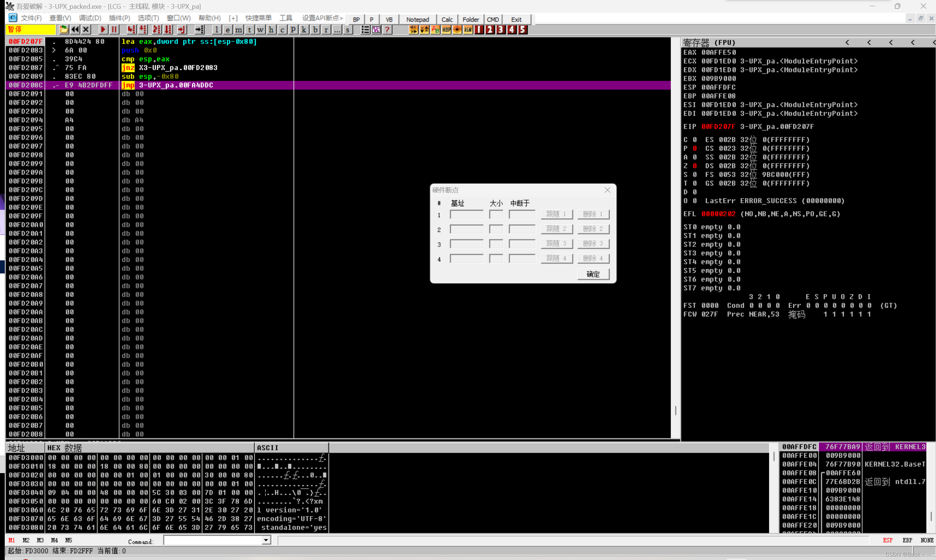Click the Notepad shortcut button

tap(417, 20)
